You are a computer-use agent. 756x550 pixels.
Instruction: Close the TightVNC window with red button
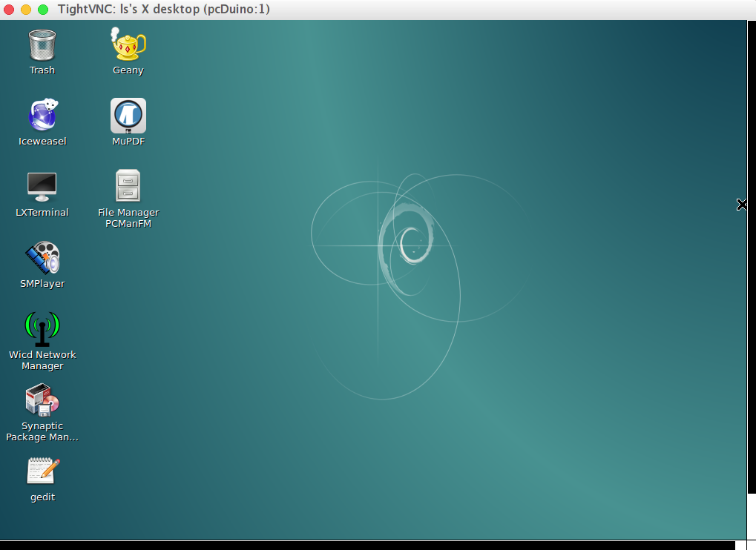tap(9, 10)
